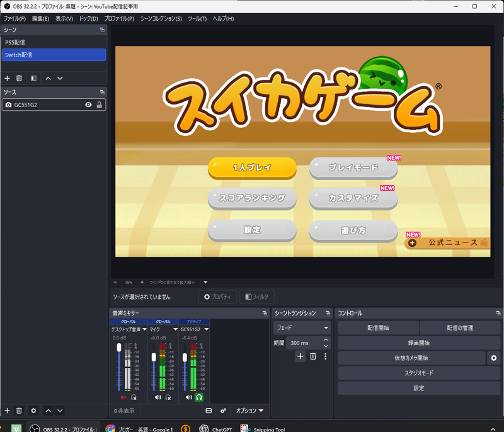Decrease the transition duration with the down arrow
Image resolution: width=504 pixels, height=432 pixels.
tap(326, 346)
